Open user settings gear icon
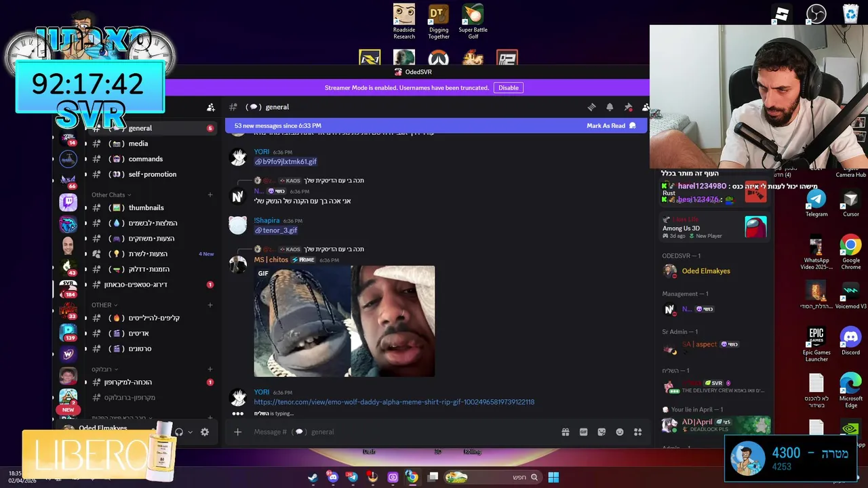 tap(205, 432)
